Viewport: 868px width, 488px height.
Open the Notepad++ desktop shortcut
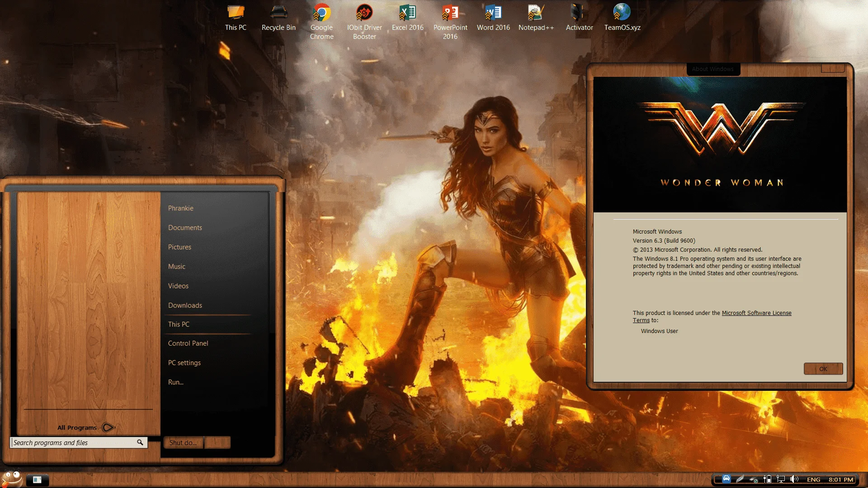point(536,18)
